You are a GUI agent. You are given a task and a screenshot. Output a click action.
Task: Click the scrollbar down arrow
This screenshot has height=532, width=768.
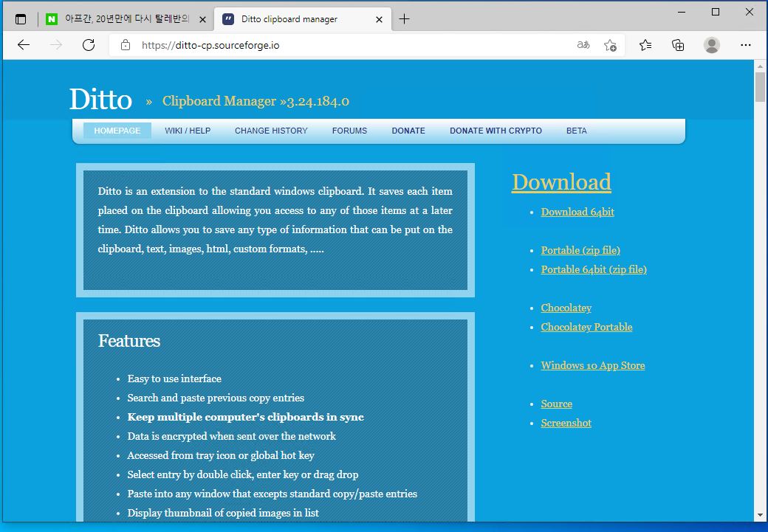coord(760,515)
